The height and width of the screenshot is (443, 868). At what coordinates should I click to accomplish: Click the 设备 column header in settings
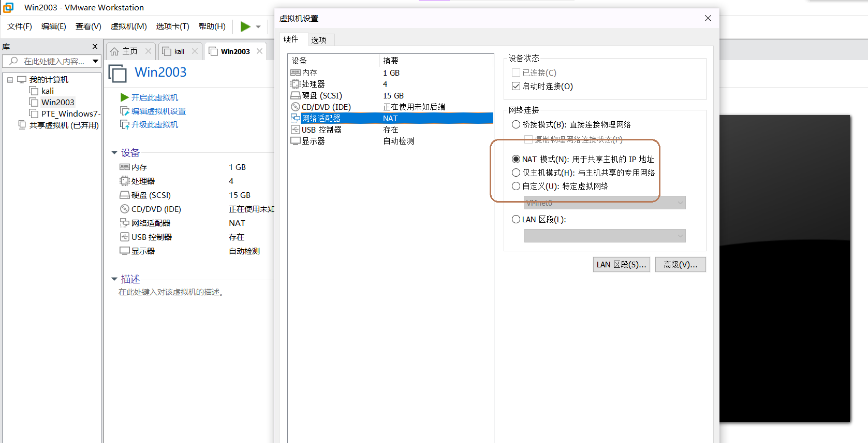click(334, 61)
